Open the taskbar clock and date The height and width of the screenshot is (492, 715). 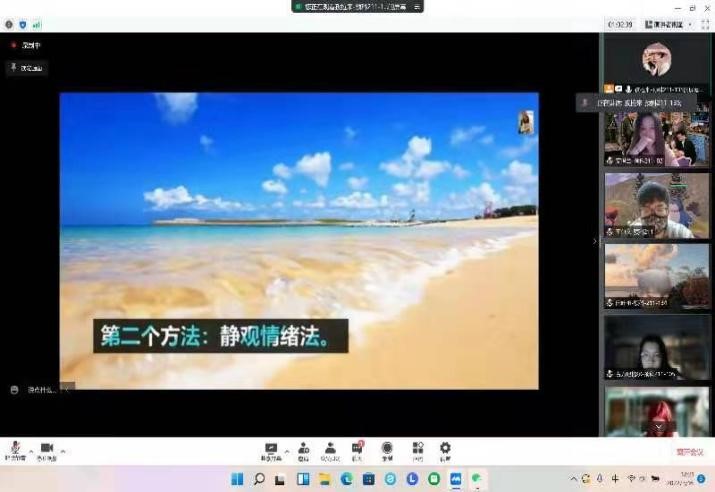point(681,478)
